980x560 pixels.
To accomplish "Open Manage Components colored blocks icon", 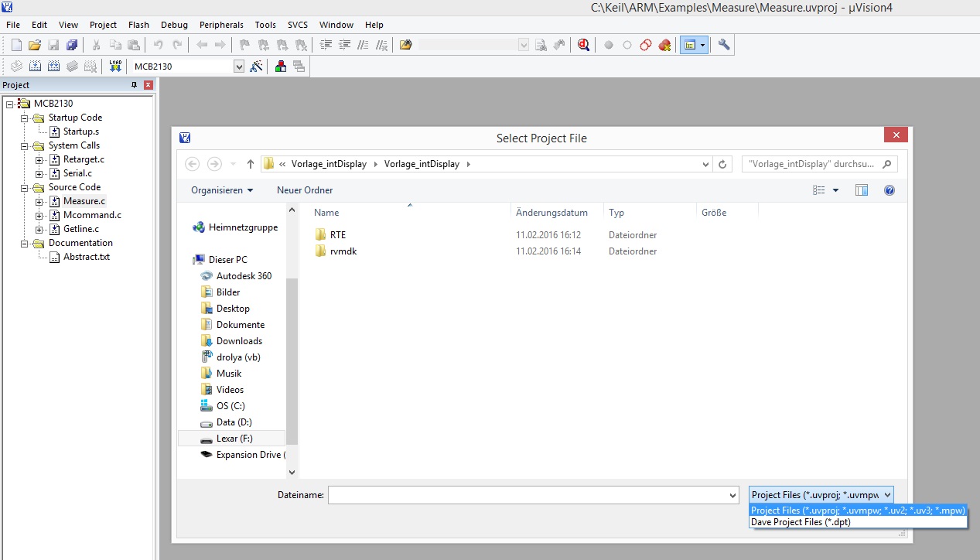I will tap(281, 67).
